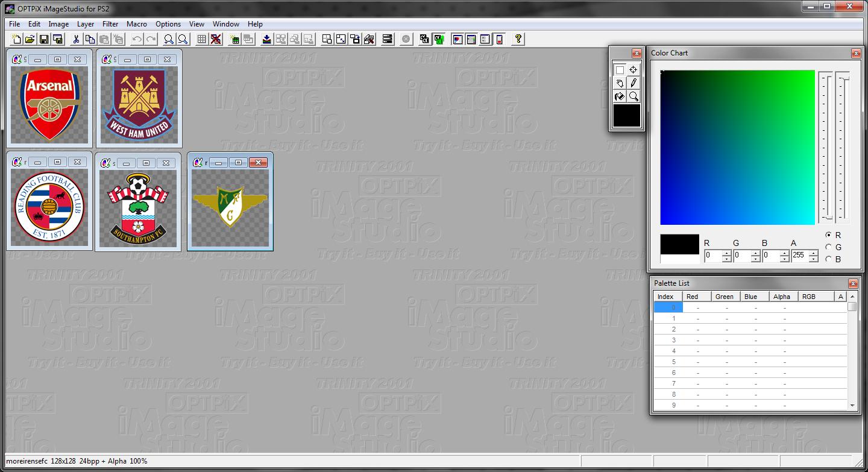Toggle the grid display icon
Screen dimensions: 868x472
[x=201, y=39]
